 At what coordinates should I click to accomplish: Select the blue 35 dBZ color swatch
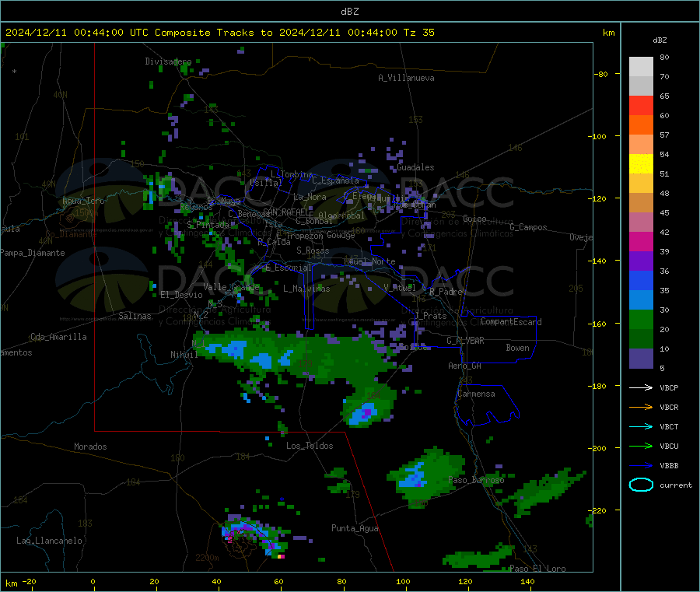pos(641,280)
